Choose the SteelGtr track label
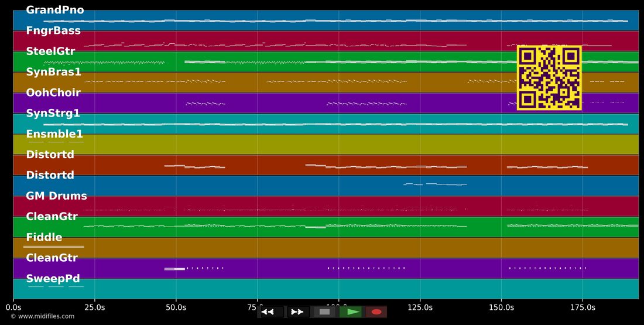This screenshot has width=644, height=325. coord(50,51)
